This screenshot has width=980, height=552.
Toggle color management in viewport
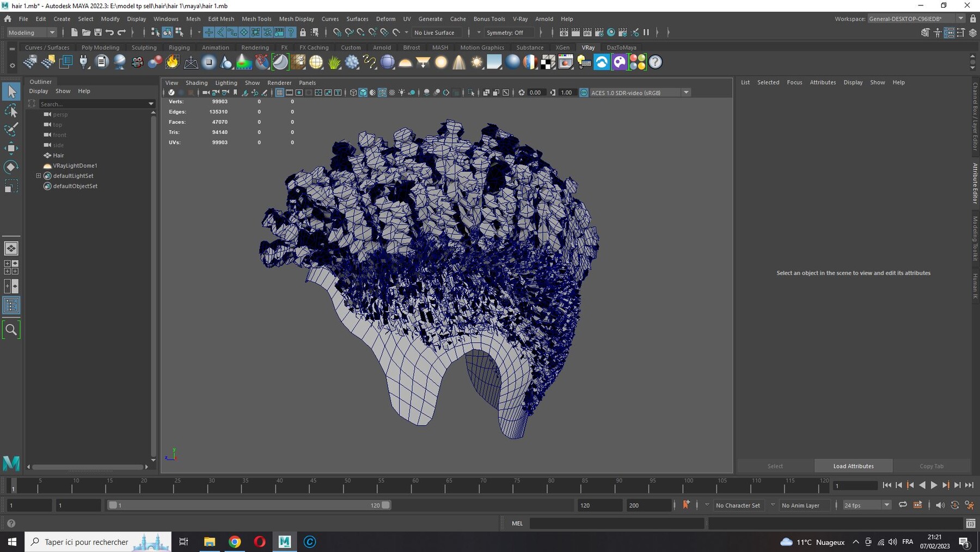(584, 93)
